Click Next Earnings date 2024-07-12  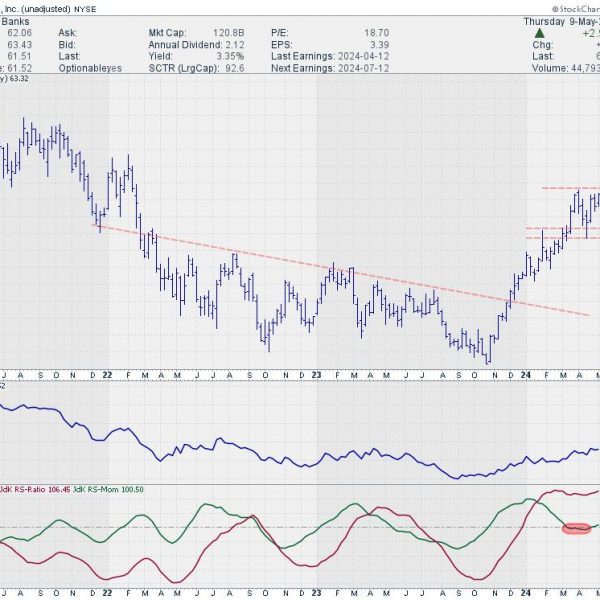(363, 68)
